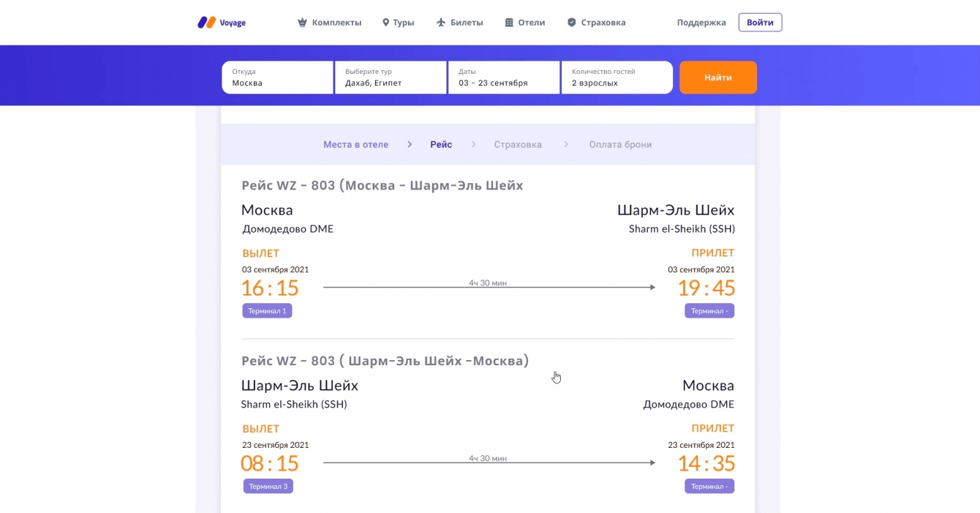The width and height of the screenshot is (980, 513).
Task: Go to the Билеты section
Action: (467, 23)
